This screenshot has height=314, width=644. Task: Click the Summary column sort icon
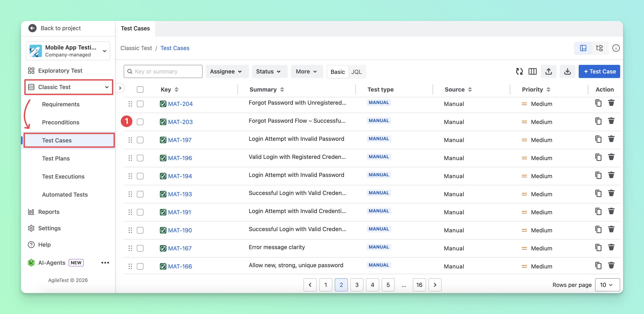coord(282,89)
